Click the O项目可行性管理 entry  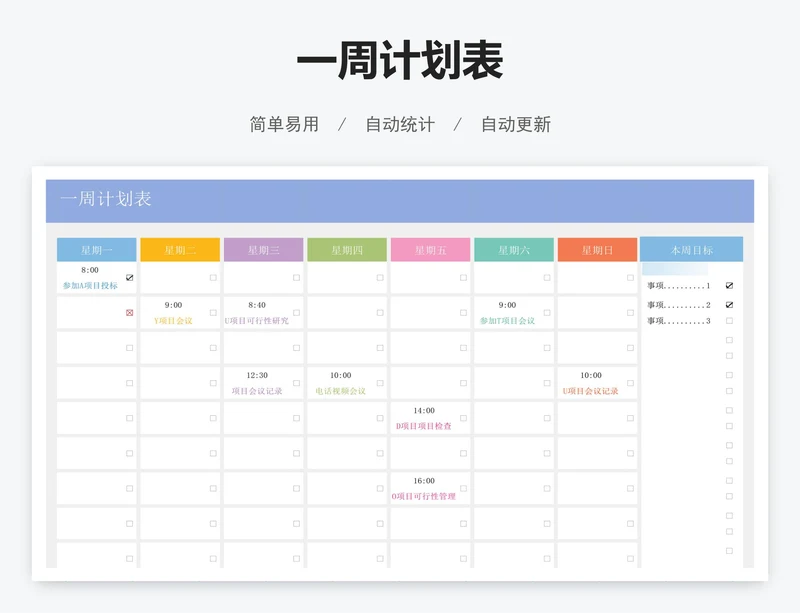point(424,496)
